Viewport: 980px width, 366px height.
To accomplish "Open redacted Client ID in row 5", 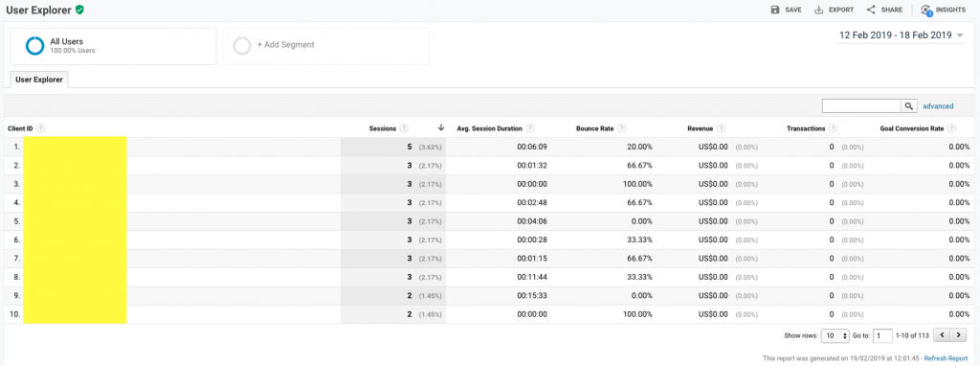I will coord(75,221).
